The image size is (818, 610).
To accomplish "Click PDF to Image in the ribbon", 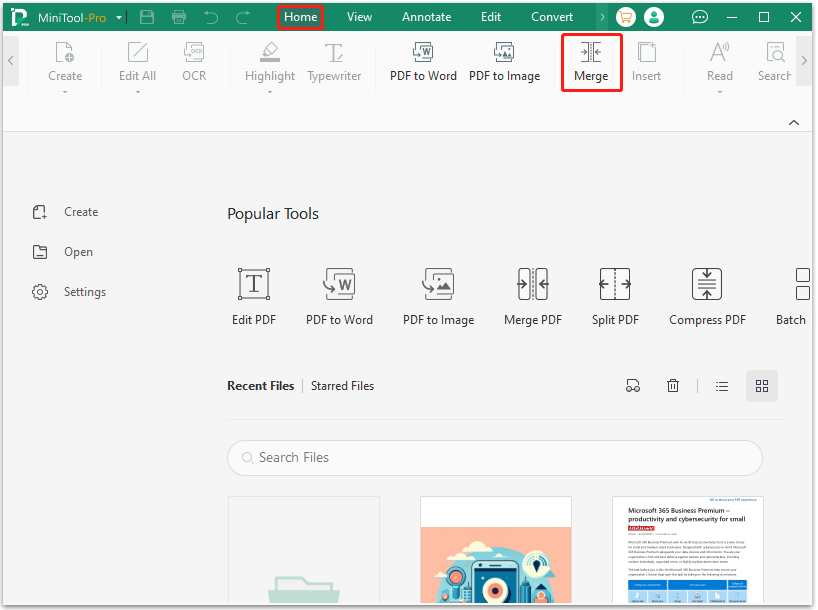I will (504, 62).
